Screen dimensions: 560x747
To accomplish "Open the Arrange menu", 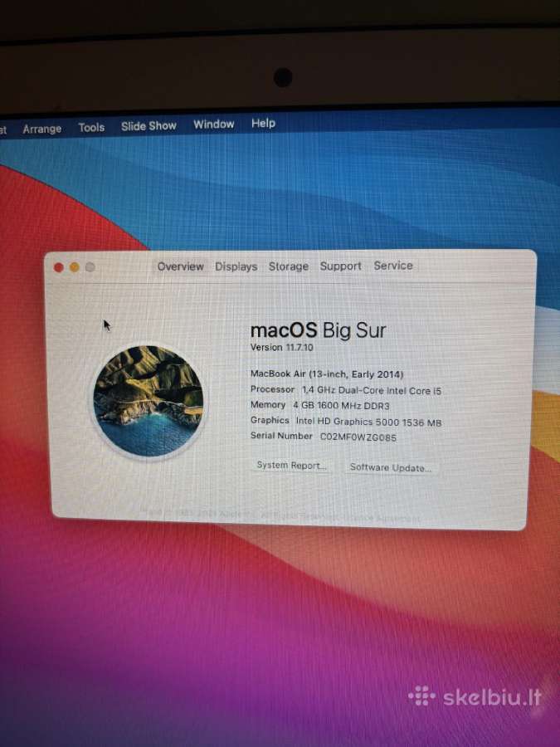I will (x=42, y=129).
